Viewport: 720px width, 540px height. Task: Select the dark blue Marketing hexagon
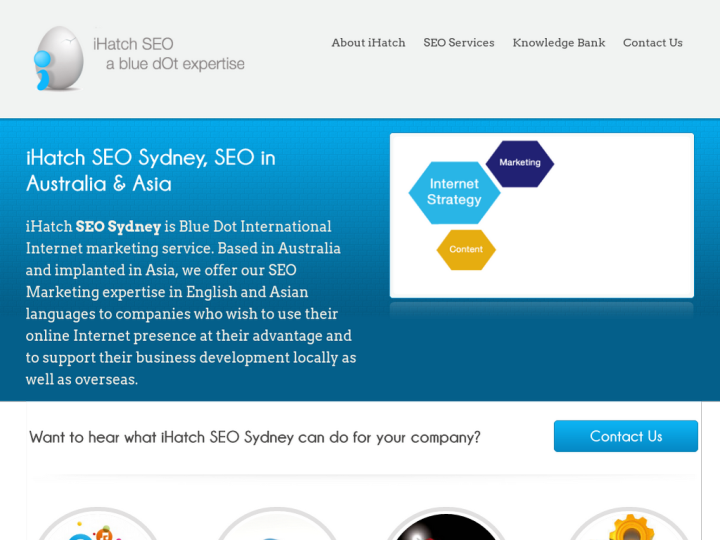[x=520, y=163]
